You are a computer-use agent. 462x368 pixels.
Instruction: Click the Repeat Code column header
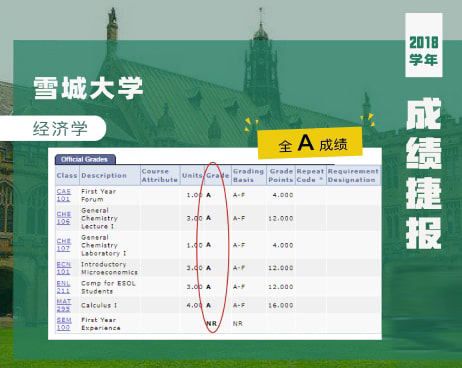pos(310,175)
